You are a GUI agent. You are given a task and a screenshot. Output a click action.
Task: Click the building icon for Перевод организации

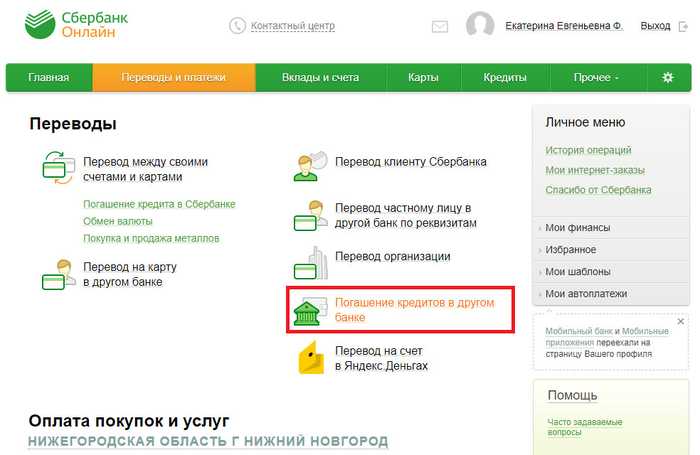coord(311,263)
